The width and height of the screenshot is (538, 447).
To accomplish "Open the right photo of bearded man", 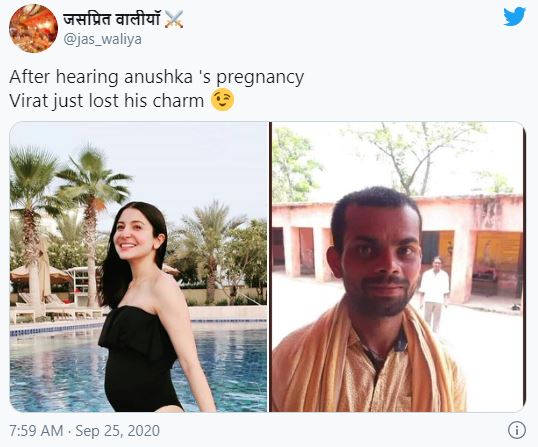I will click(398, 267).
